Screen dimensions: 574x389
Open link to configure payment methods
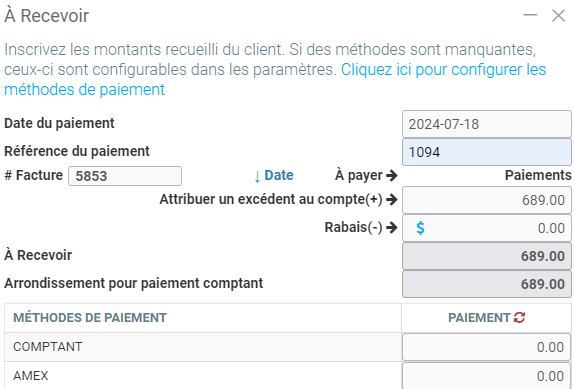[x=275, y=79]
